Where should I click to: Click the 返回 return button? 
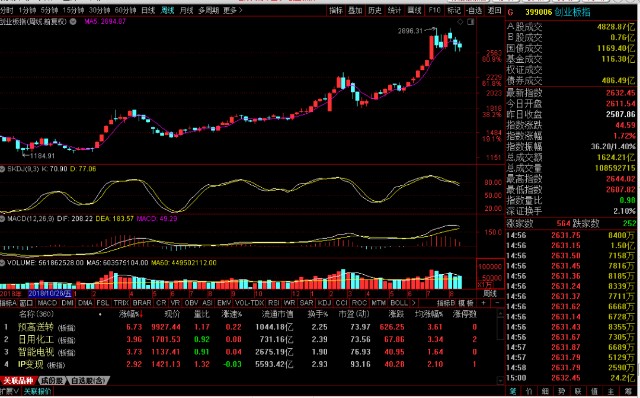click(x=494, y=11)
